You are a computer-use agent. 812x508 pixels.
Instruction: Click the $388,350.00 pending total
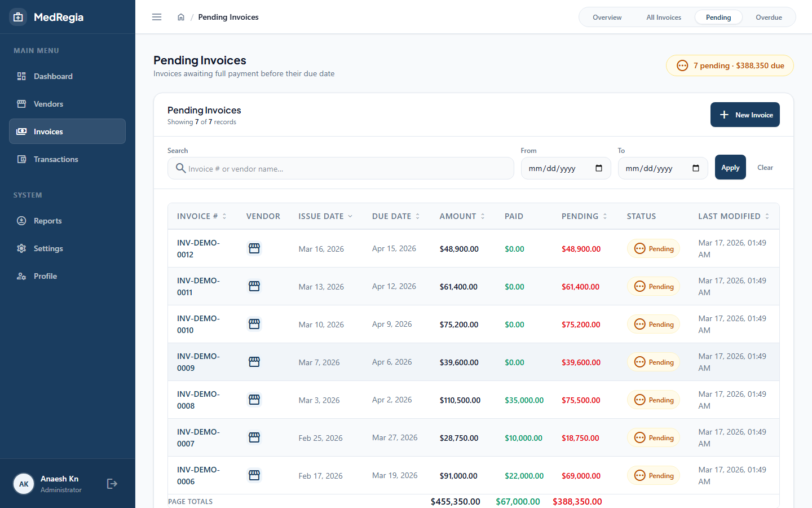[577, 501]
